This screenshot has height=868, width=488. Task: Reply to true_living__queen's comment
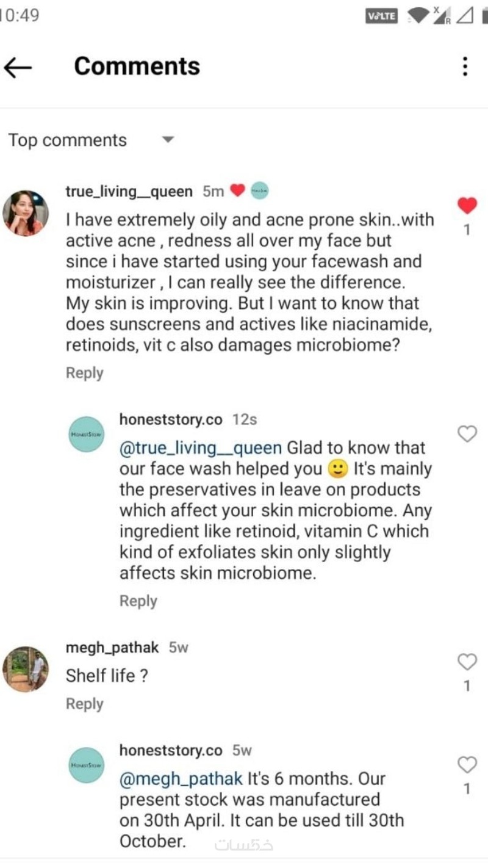pyautogui.click(x=84, y=373)
